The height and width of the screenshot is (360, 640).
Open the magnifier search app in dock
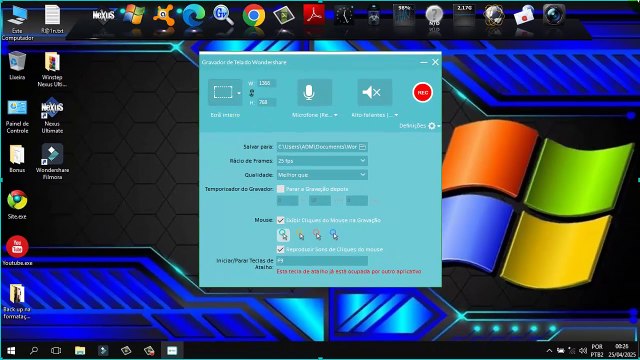tap(223, 16)
